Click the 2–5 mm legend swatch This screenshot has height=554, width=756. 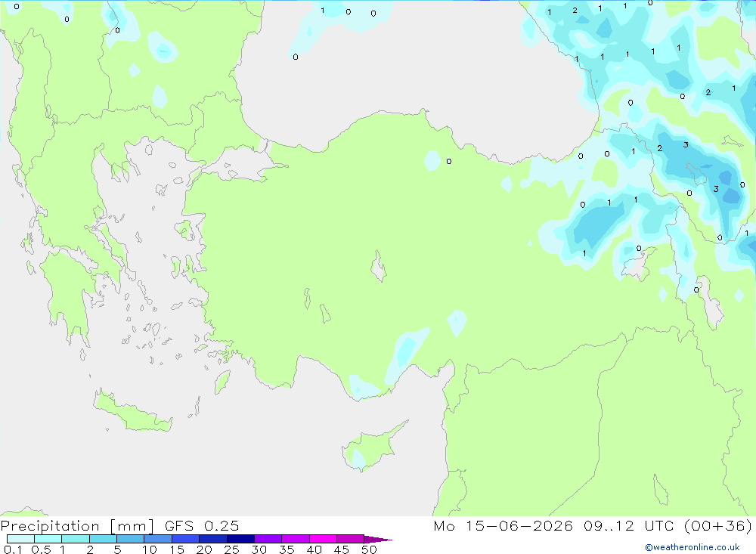103,539
